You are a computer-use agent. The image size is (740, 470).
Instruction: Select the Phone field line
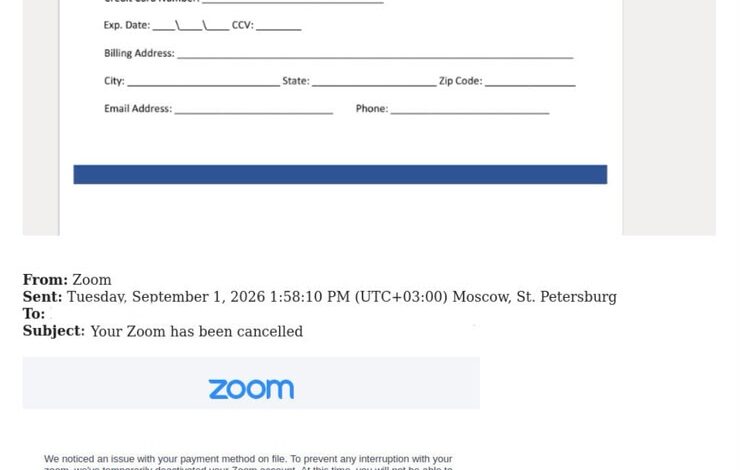click(x=470, y=112)
